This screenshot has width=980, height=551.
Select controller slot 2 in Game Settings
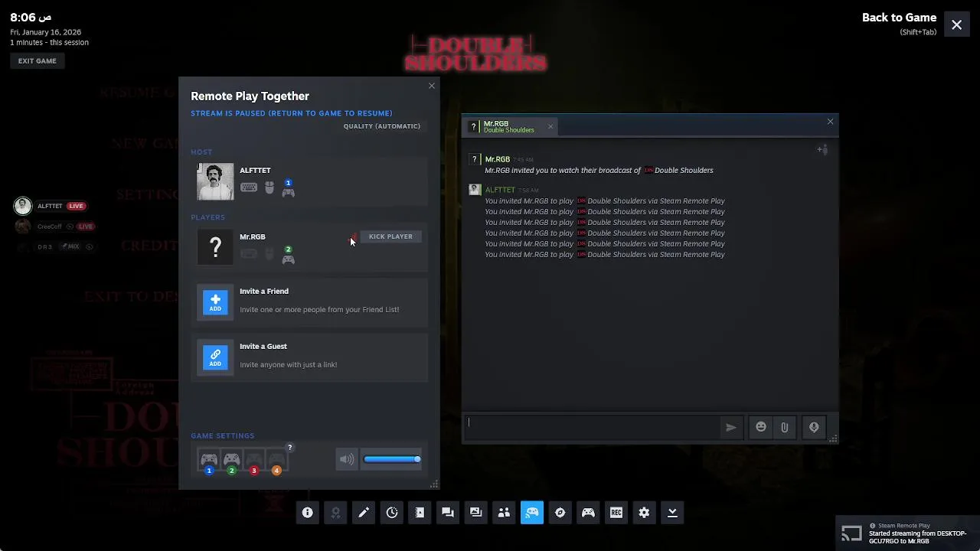click(x=231, y=461)
